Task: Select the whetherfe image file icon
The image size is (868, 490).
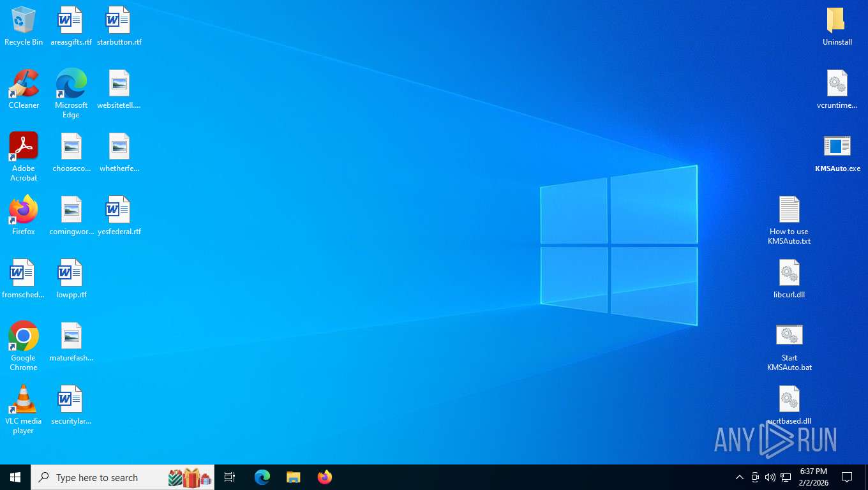Action: [x=119, y=153]
